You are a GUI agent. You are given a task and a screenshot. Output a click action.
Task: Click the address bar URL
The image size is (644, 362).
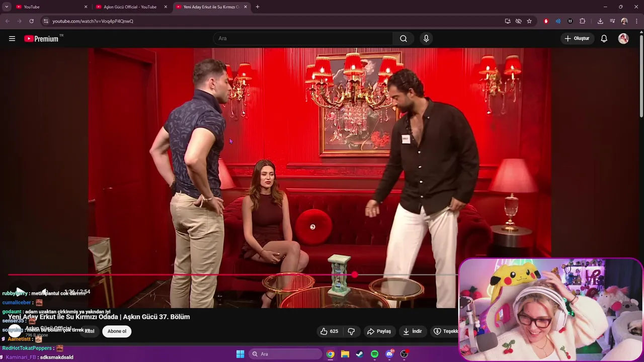pyautogui.click(x=93, y=21)
